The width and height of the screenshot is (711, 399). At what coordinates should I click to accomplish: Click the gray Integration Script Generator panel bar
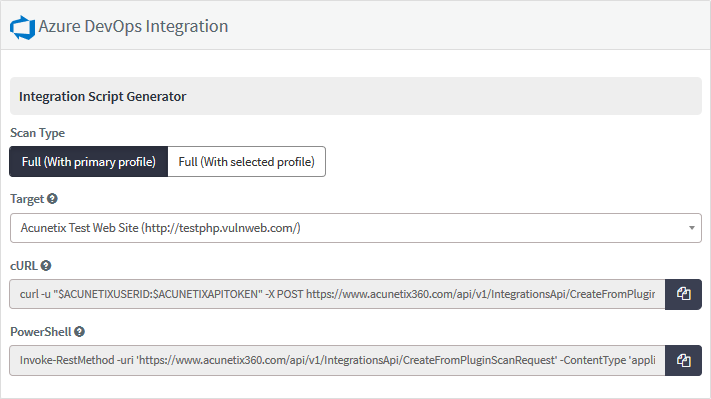click(x=356, y=96)
